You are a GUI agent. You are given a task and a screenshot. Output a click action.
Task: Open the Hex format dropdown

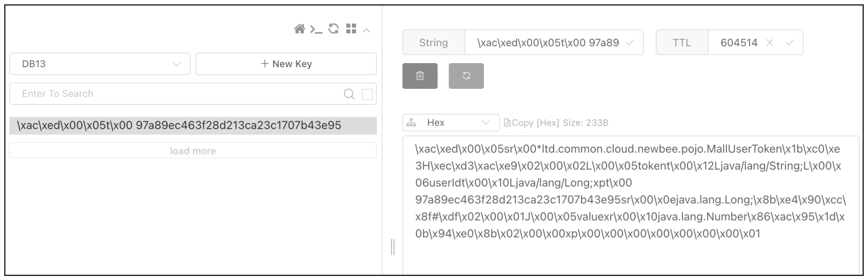point(451,122)
